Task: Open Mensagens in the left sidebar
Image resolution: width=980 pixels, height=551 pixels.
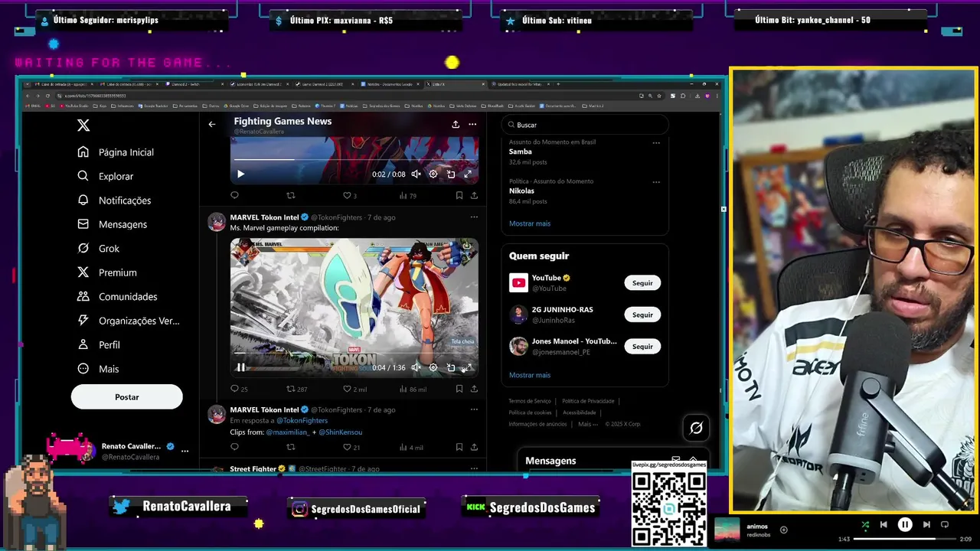Action: point(112,224)
